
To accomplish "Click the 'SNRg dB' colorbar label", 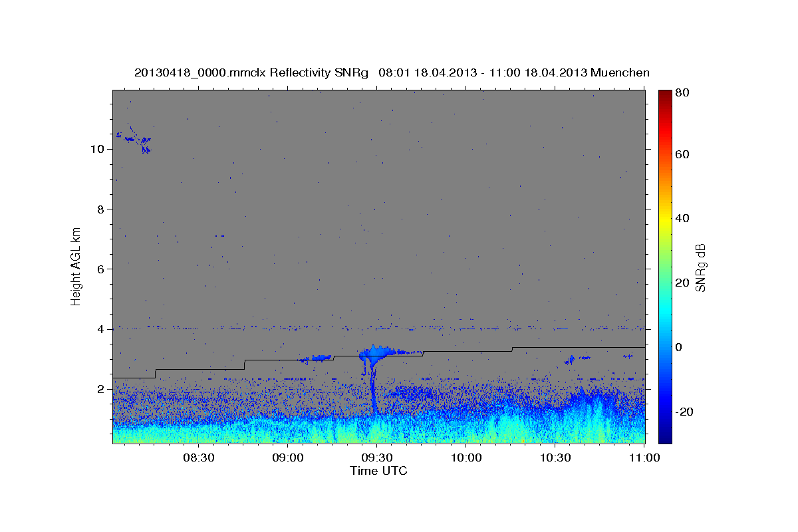I will [700, 268].
